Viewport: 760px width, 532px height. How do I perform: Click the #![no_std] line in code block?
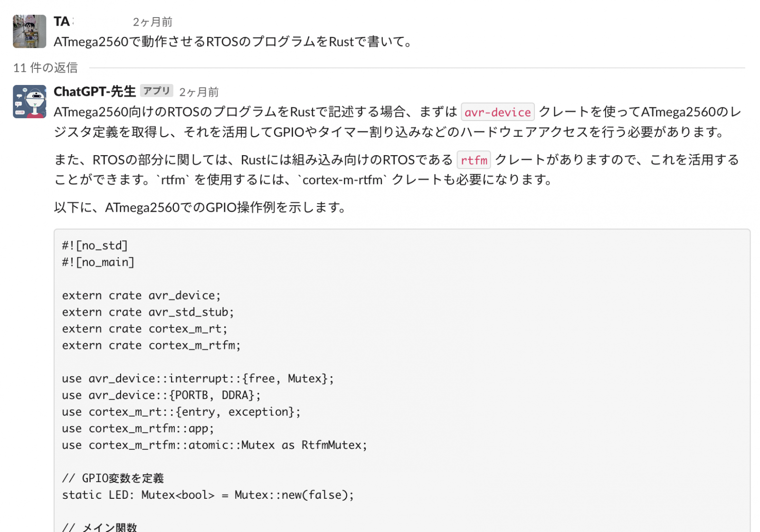tap(95, 245)
